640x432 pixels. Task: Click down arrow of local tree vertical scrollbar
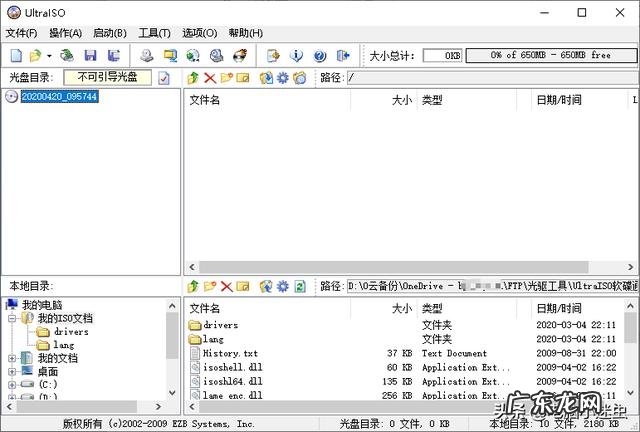(172, 393)
